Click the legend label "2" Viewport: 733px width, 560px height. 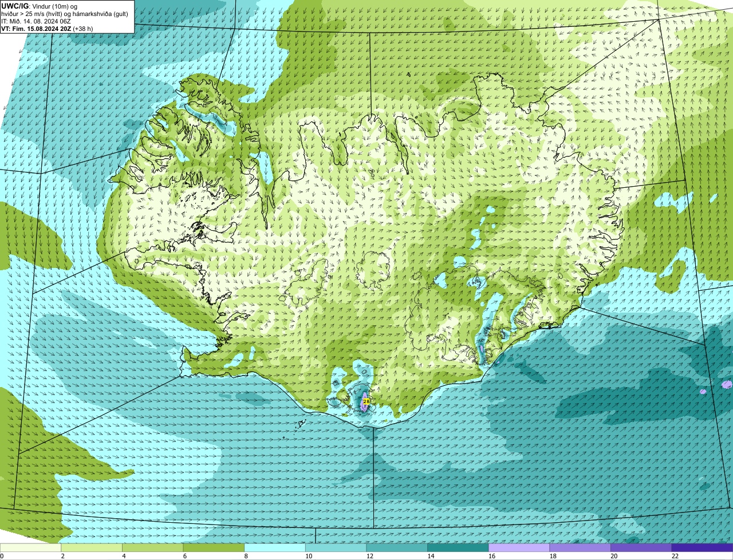[x=62, y=556]
